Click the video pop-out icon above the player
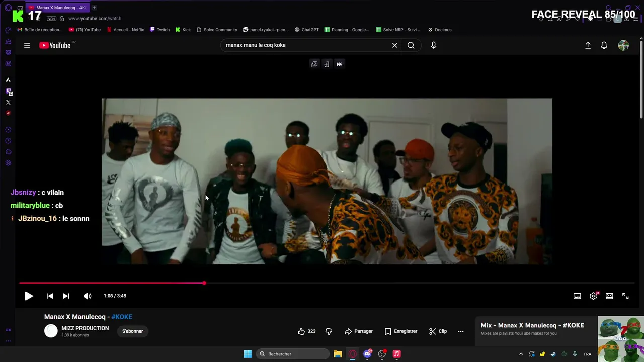The width and height of the screenshot is (644, 362). [x=314, y=64]
